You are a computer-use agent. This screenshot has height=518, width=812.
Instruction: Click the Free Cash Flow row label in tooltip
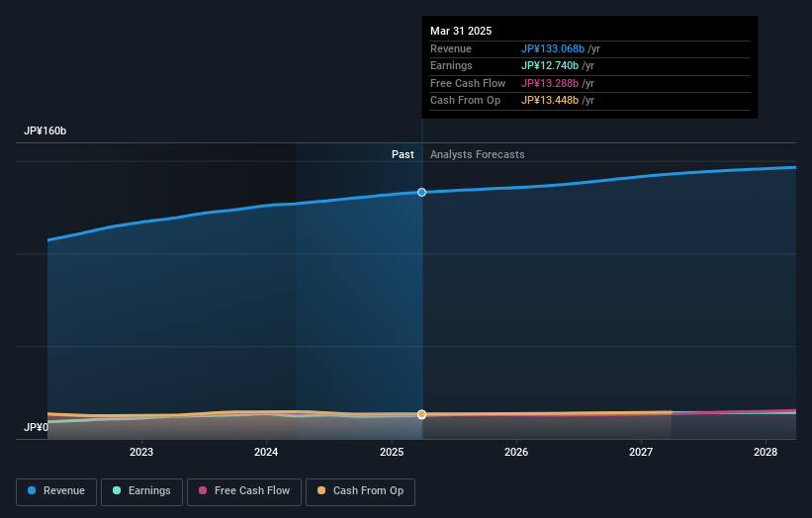click(468, 83)
